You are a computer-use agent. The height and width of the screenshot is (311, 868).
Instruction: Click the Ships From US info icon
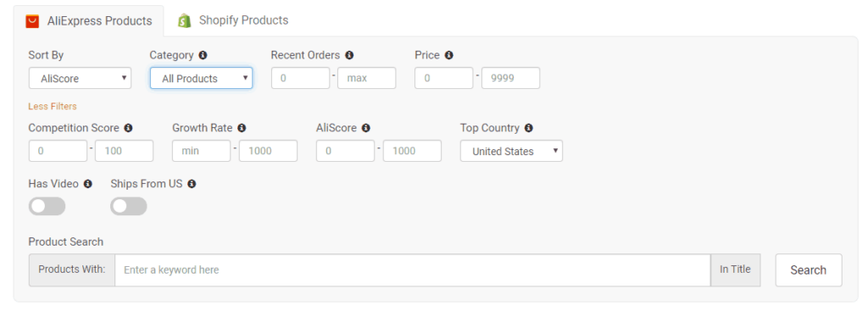click(x=192, y=184)
